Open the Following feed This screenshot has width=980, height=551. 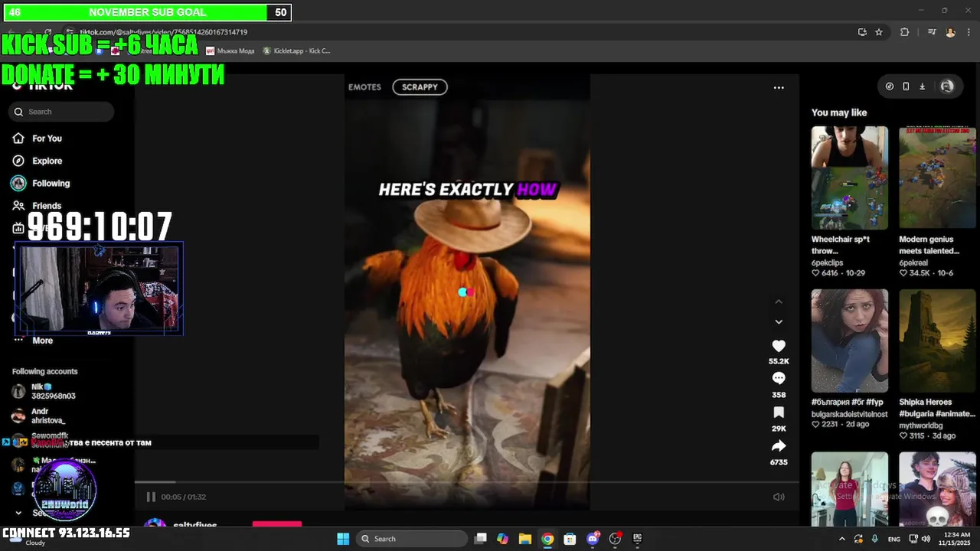(x=51, y=183)
